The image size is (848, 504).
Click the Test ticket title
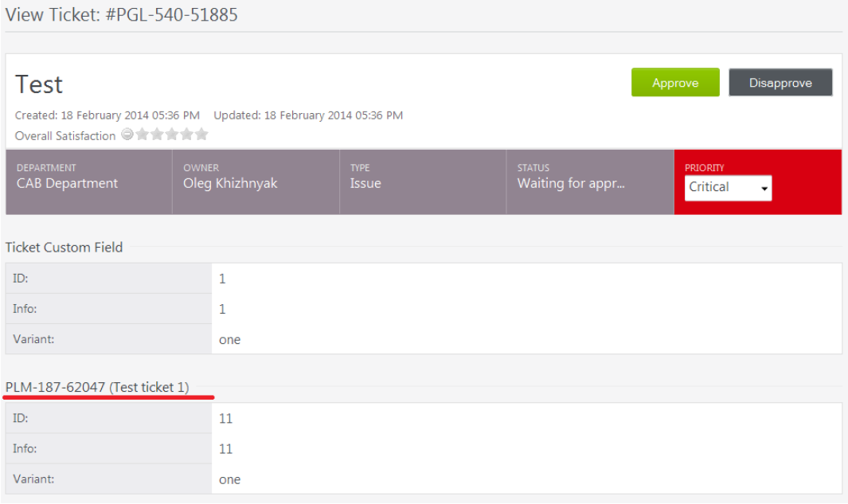[39, 84]
